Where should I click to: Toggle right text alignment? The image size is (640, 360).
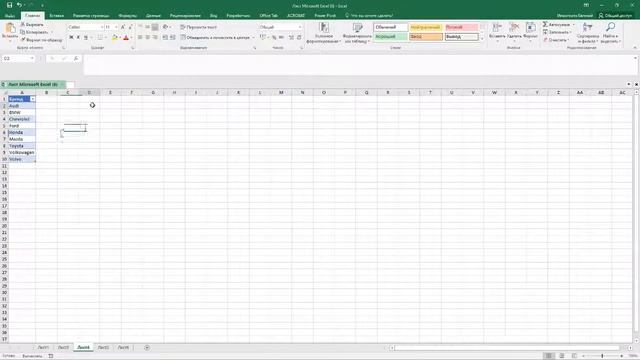point(155,37)
